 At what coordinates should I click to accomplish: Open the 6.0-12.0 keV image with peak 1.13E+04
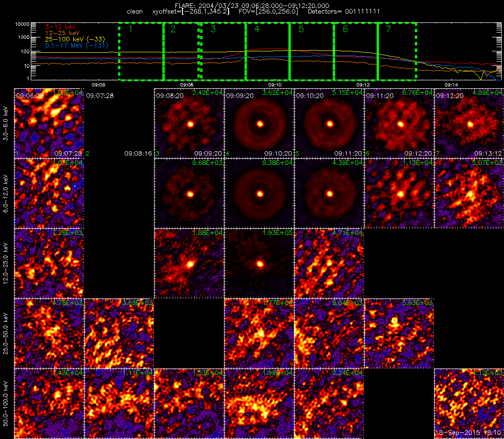point(399,193)
